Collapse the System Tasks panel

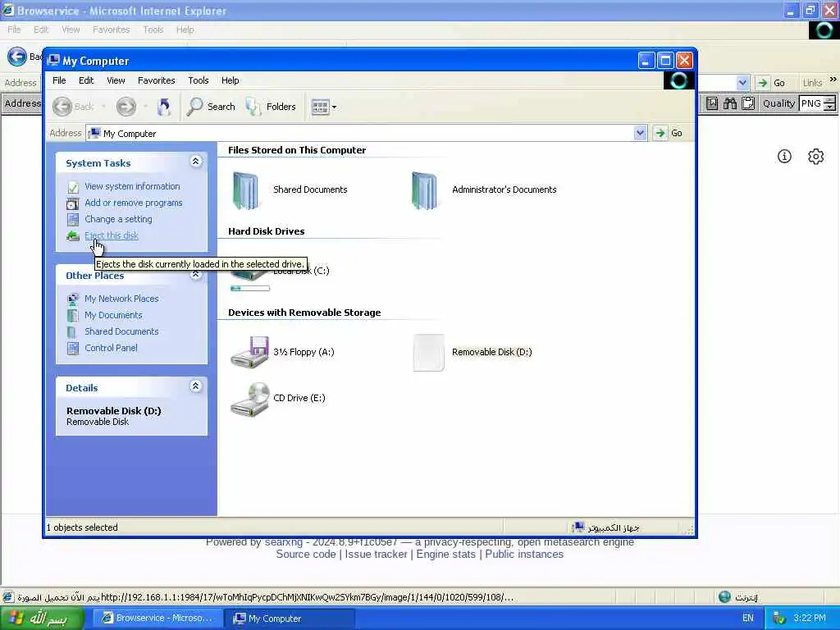click(x=195, y=162)
